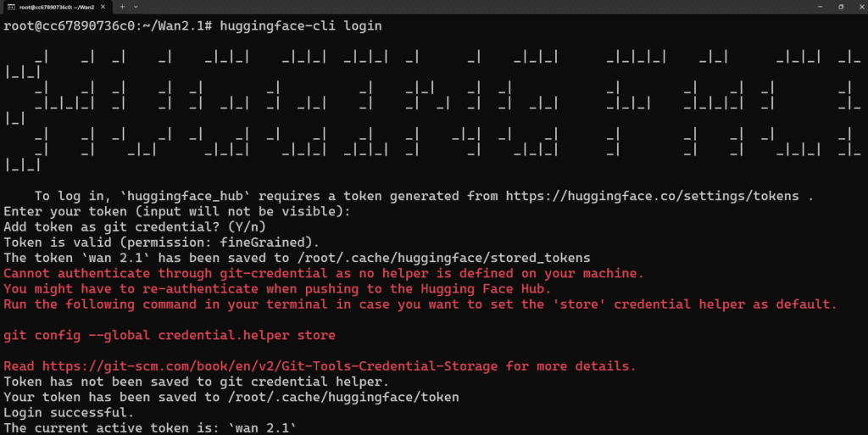The image size is (868, 435).
Task: Click the 'git config --global credential.helper store' command
Action: (x=170, y=336)
